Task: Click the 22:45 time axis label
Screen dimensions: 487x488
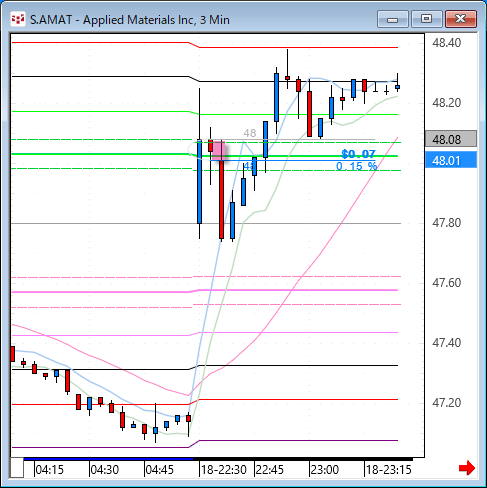Action: pyautogui.click(x=269, y=470)
